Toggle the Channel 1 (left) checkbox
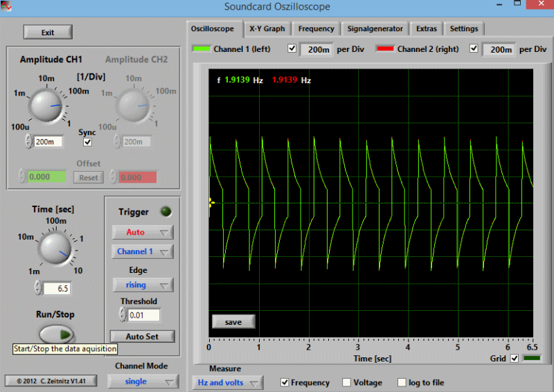This screenshot has width=554, height=392. [x=292, y=48]
